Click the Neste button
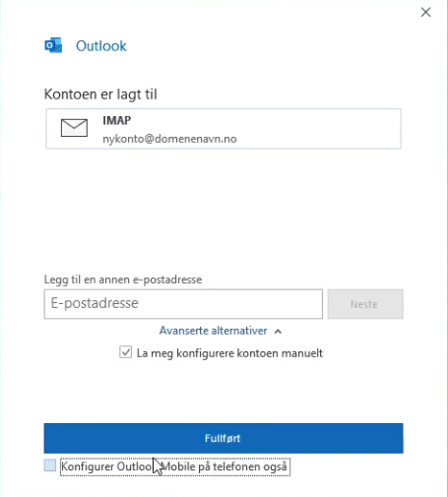 point(365,304)
